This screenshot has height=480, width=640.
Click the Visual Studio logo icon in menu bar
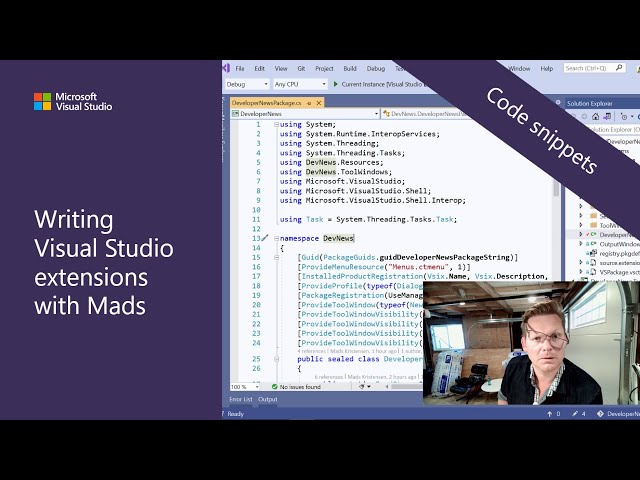click(x=226, y=68)
